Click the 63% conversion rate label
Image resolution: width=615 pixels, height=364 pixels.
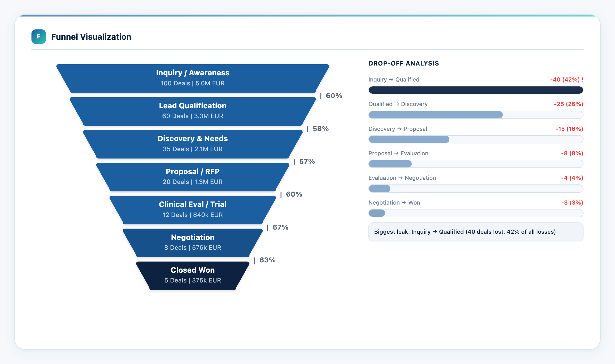point(267,260)
